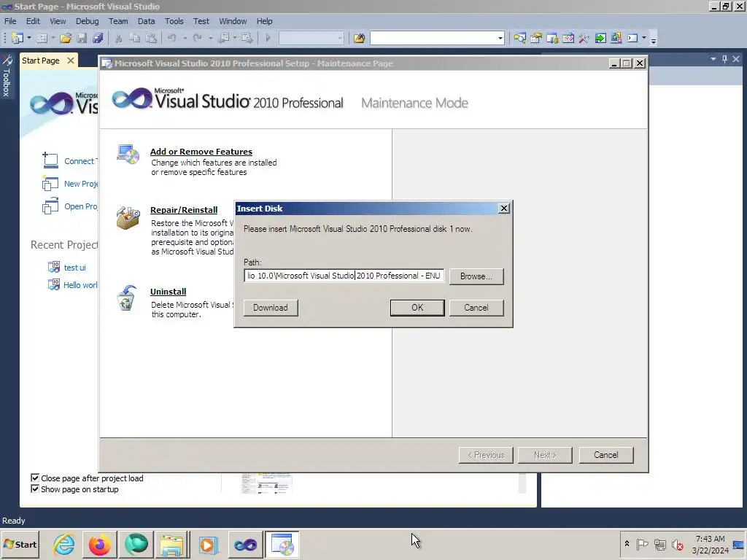Open Firefox from the taskbar

(x=99, y=544)
